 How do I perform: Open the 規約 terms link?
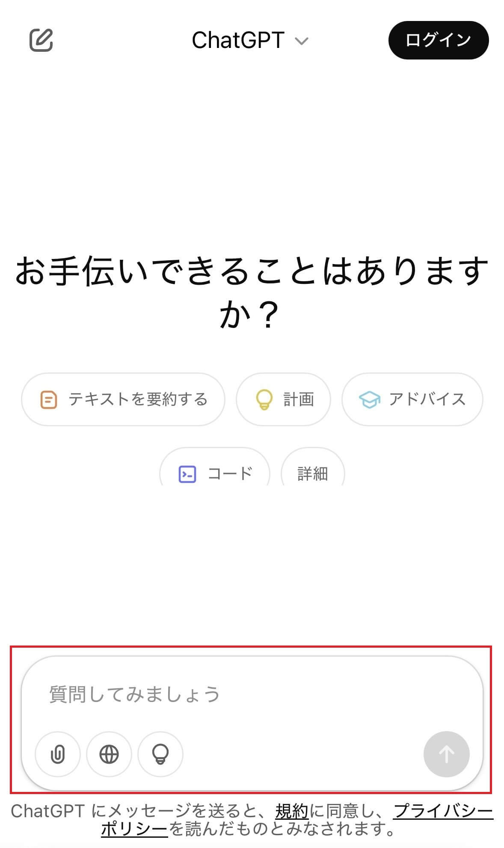point(292,811)
